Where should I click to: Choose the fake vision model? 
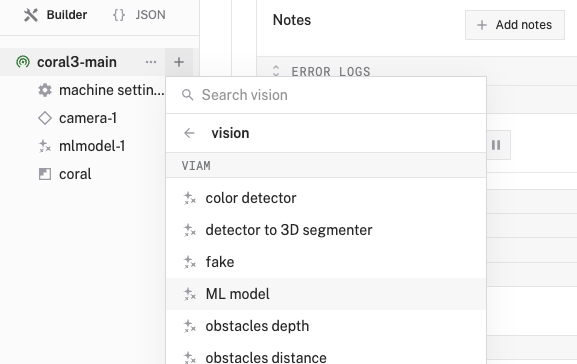(x=326, y=262)
